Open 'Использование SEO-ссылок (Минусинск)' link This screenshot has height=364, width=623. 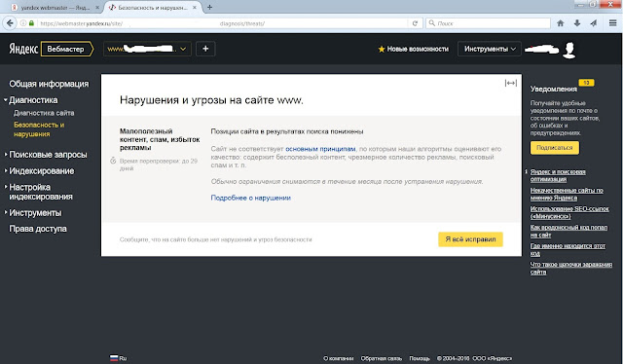tap(569, 212)
